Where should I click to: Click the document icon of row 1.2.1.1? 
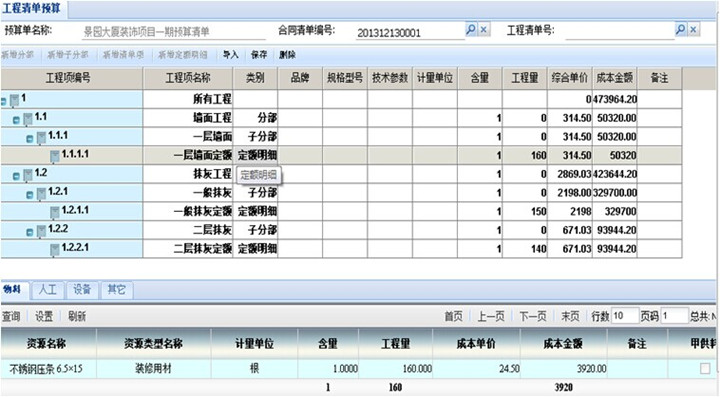[x=55, y=212]
